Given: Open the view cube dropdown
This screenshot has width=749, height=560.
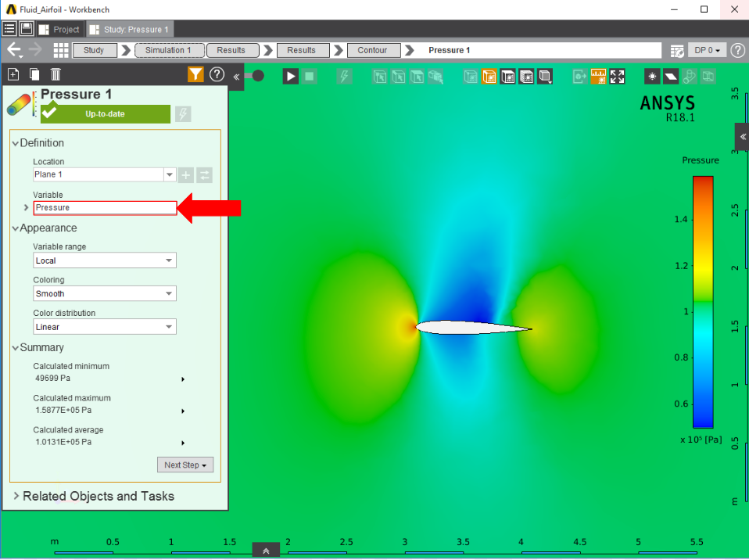Looking at the screenshot, I should [545, 77].
